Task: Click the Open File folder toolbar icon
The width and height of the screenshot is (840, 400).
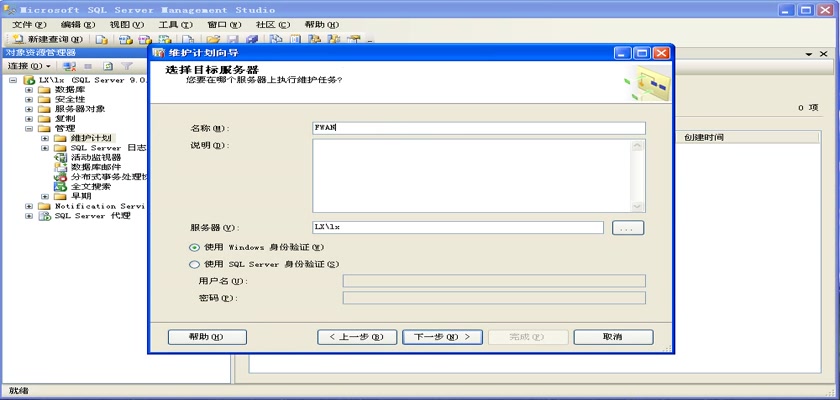Action: (213, 39)
